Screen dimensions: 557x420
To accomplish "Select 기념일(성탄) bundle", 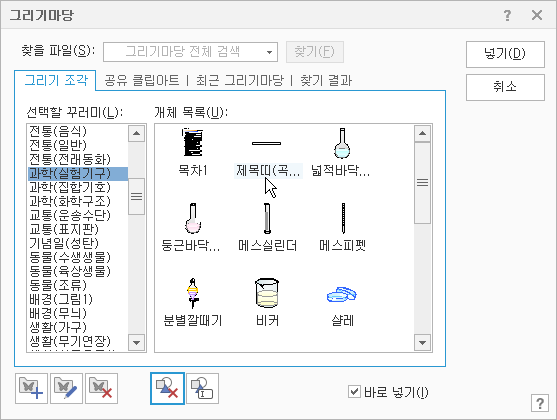I will tap(78, 243).
